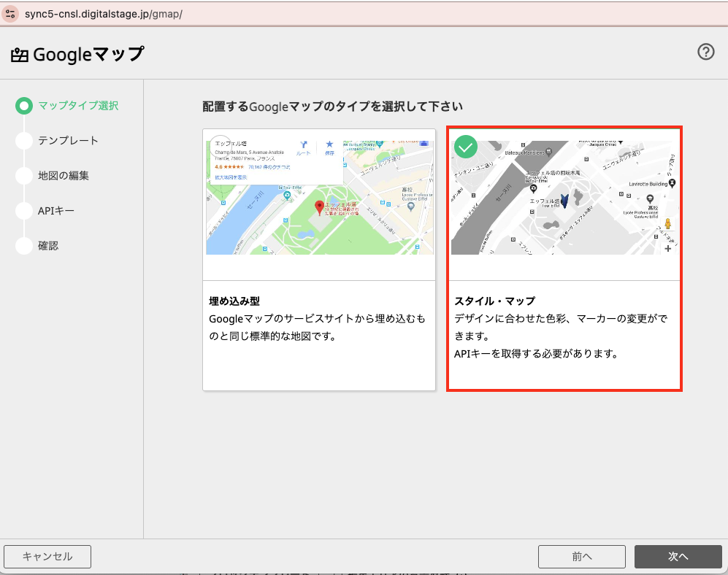Click the ルート route icon in map preview
This screenshot has height=575, width=728.
coord(304,147)
